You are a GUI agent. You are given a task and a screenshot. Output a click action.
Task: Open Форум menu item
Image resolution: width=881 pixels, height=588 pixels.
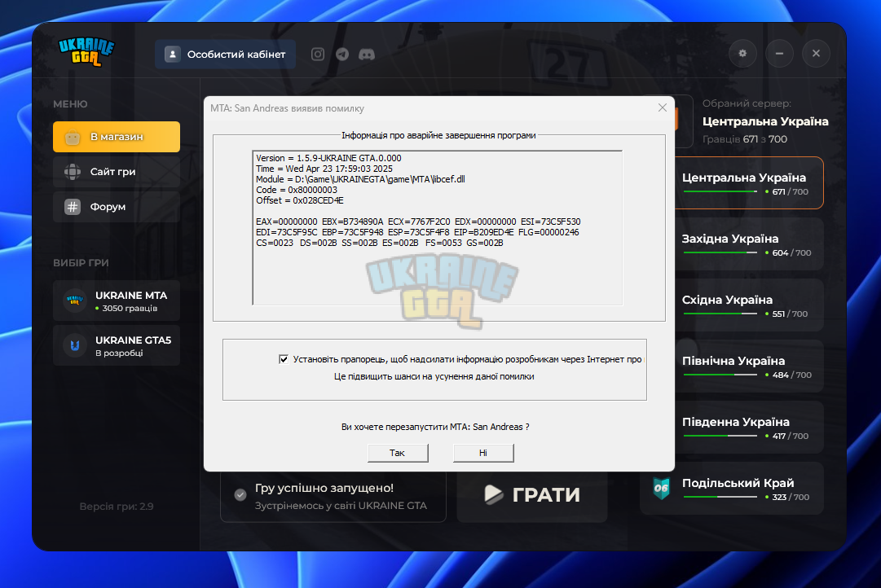click(117, 207)
